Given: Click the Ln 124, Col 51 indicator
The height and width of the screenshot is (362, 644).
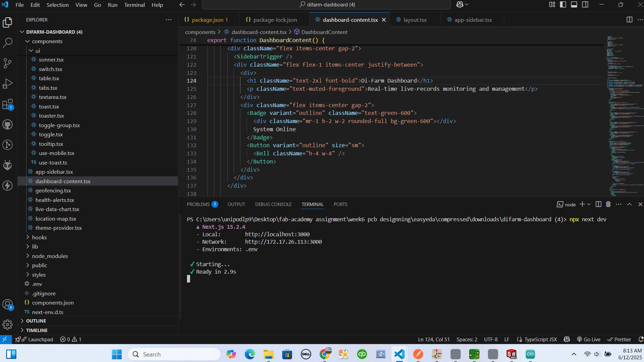Looking at the screenshot, I should (434, 339).
